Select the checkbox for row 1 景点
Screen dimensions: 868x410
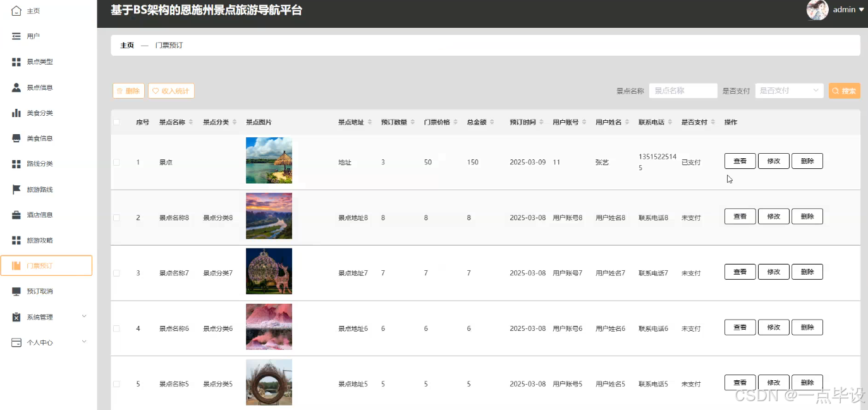[116, 161]
